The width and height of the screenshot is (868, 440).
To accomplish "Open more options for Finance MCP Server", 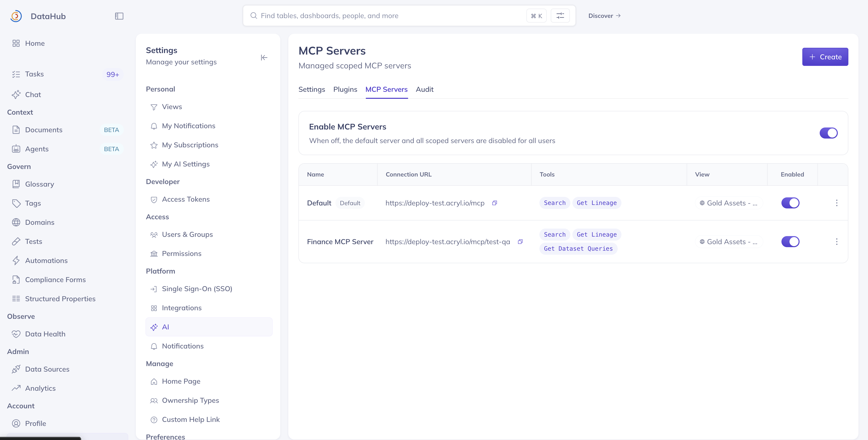I will pyautogui.click(x=837, y=242).
